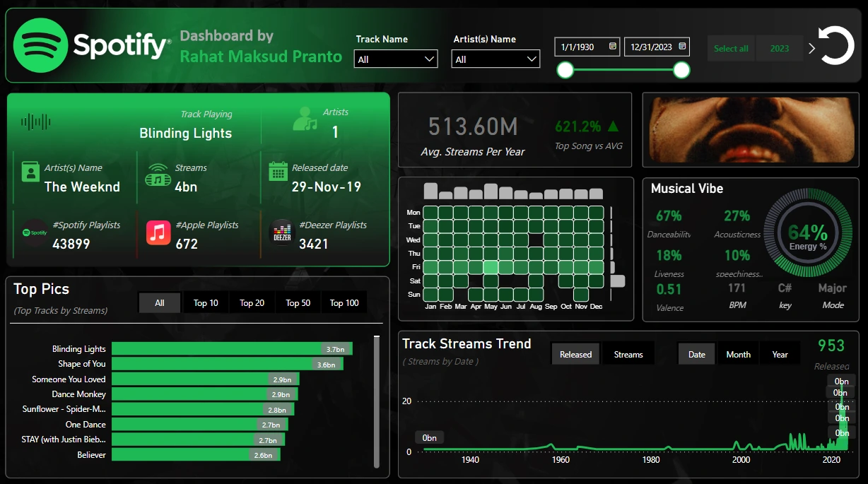
Task: Click the 513.60M average streams value
Action: tap(474, 126)
